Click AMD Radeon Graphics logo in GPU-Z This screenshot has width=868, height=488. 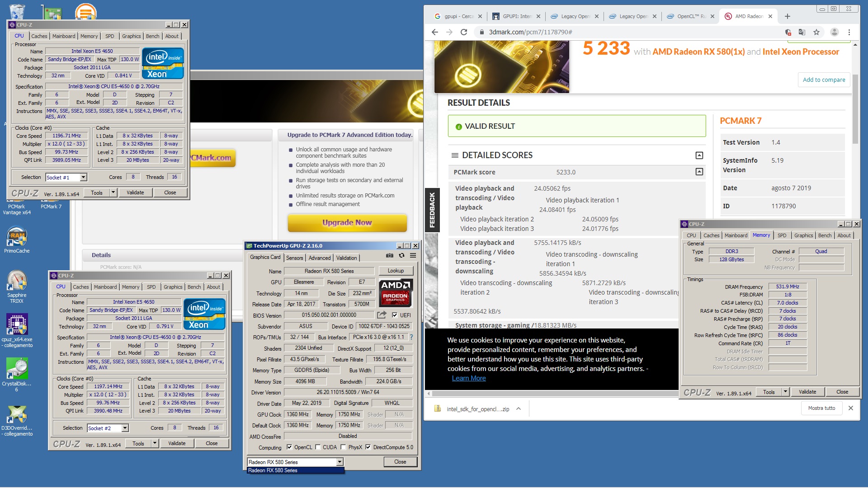[x=396, y=293]
